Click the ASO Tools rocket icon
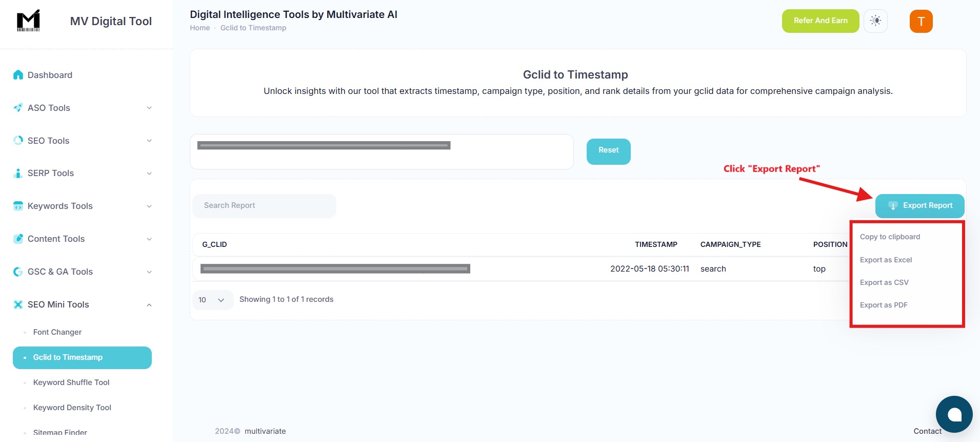This screenshot has width=980, height=442. (x=18, y=108)
